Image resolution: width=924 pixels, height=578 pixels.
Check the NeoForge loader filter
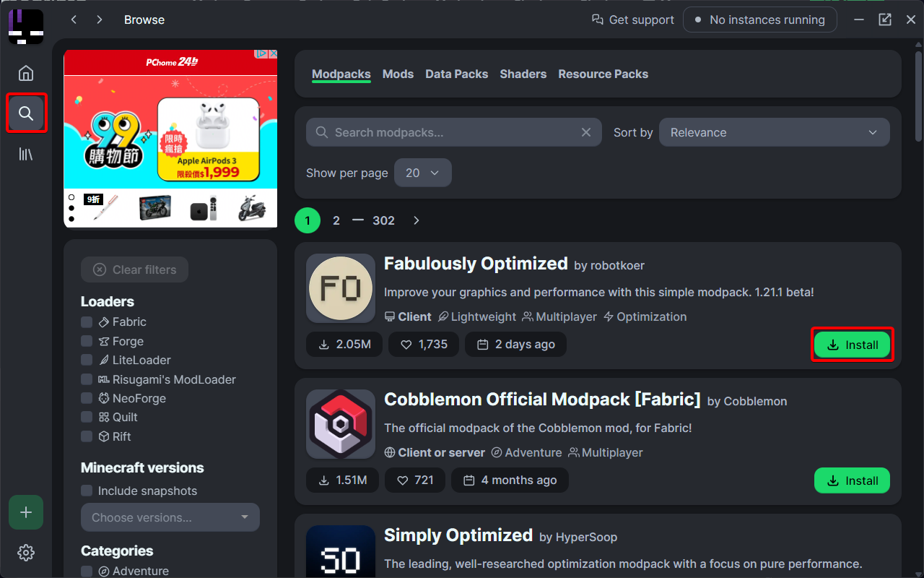tap(87, 398)
